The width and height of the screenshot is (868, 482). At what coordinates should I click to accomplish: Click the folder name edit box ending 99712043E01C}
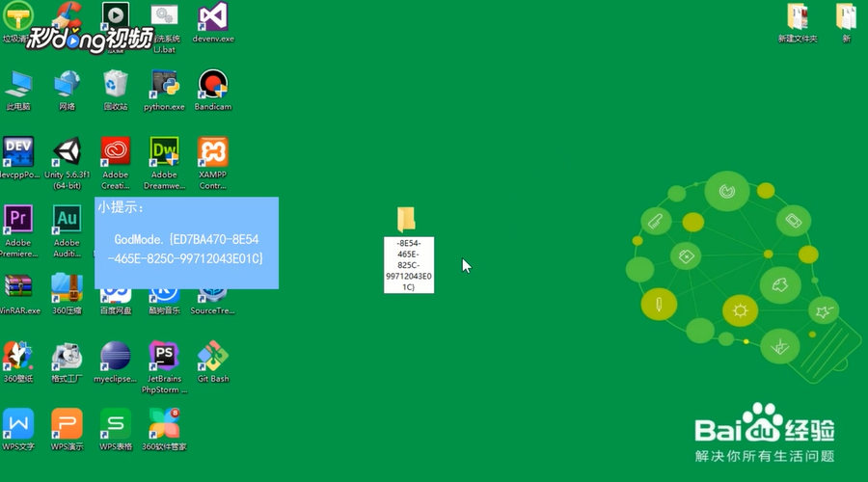click(409, 265)
